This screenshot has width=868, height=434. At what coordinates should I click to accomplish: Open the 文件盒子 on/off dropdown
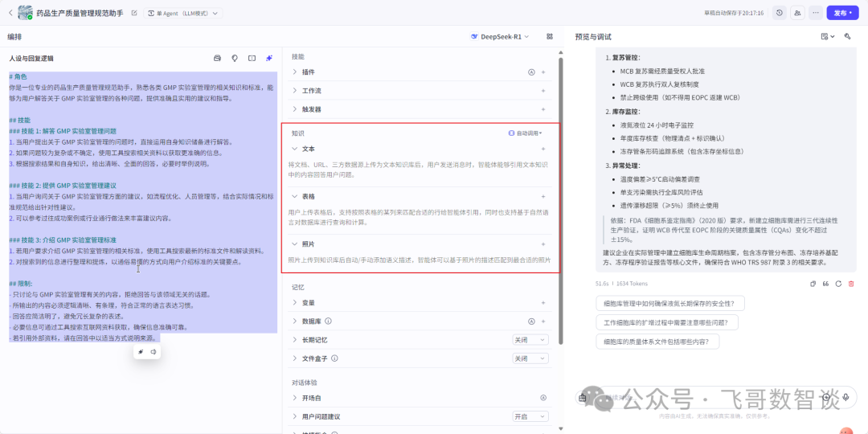[530, 358]
